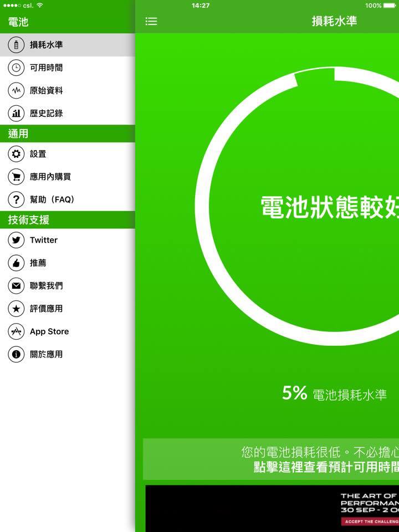Open the 歷史記錄 bar chart icon
Screen dimensions: 399x532
pyautogui.click(x=16, y=113)
